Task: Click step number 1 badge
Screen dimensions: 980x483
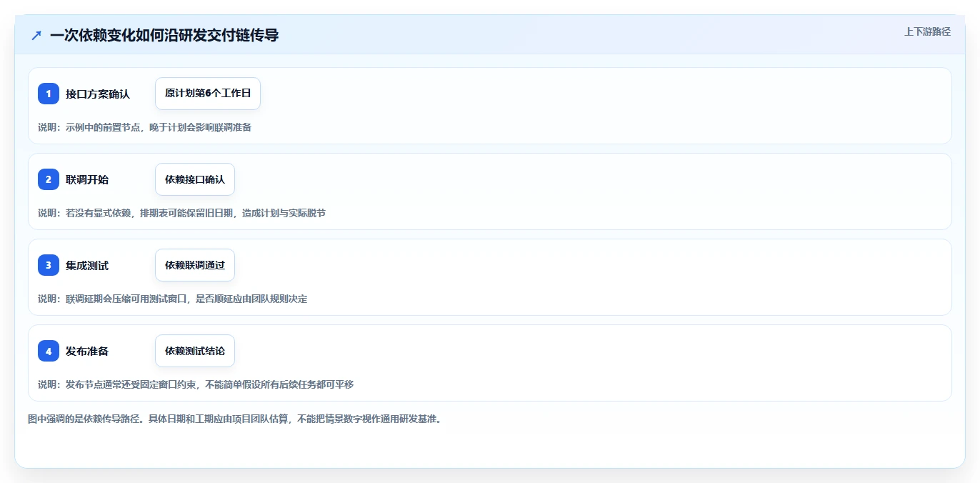Action: click(49, 94)
